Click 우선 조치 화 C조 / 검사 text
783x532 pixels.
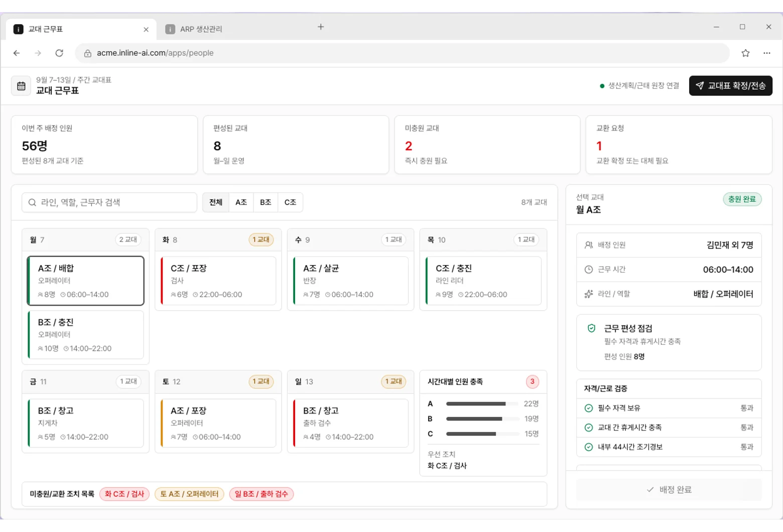(x=447, y=466)
